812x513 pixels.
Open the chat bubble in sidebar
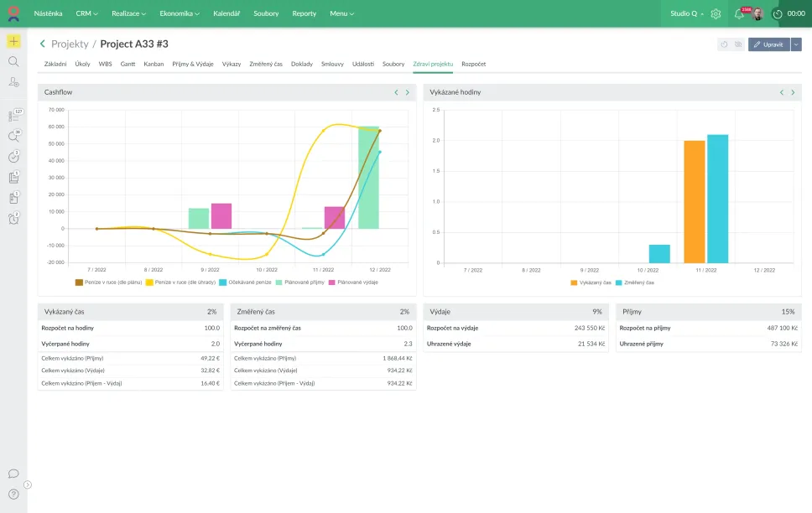[13, 474]
